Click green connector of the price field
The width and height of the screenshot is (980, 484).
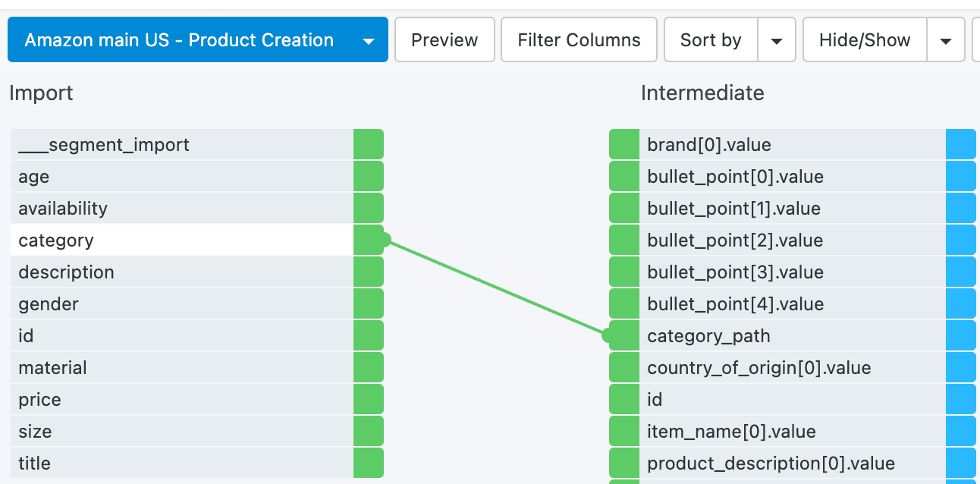[x=369, y=400]
